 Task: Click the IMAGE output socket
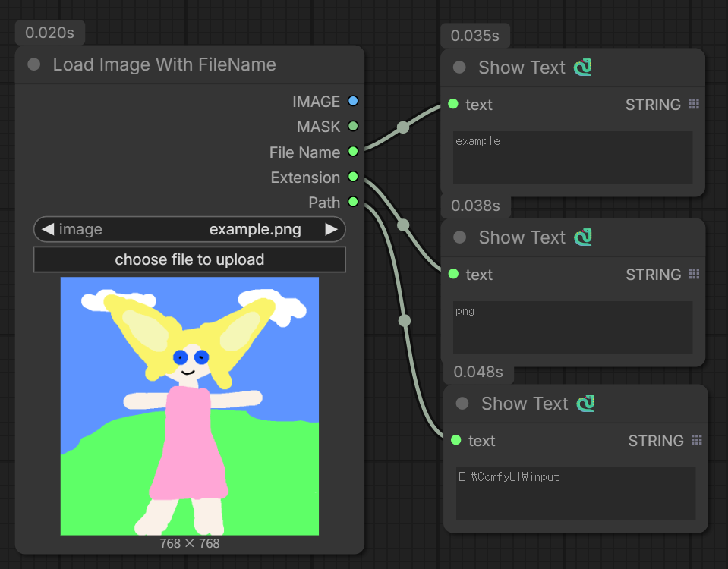(x=353, y=101)
